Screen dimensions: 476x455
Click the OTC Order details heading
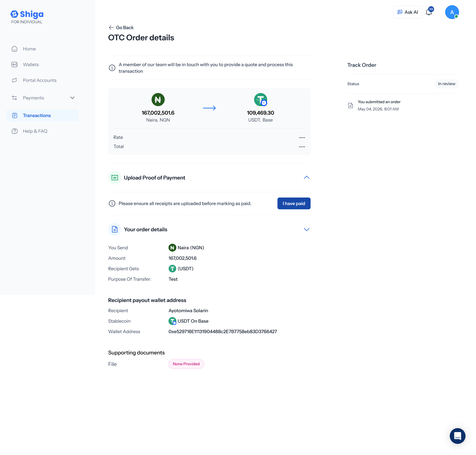coord(141,38)
